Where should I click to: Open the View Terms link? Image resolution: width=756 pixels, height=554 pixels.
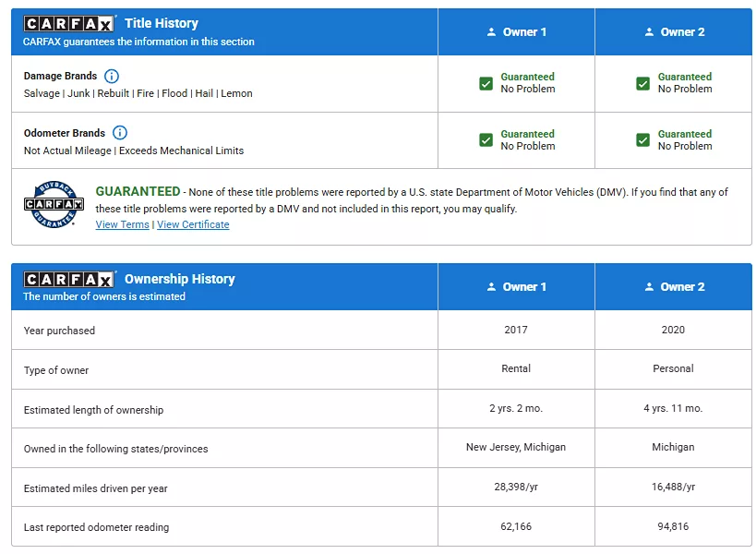click(x=122, y=224)
